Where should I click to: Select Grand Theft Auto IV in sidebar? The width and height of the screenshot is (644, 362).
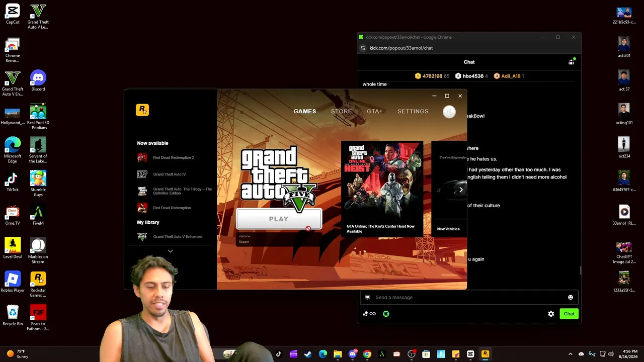coord(169,174)
